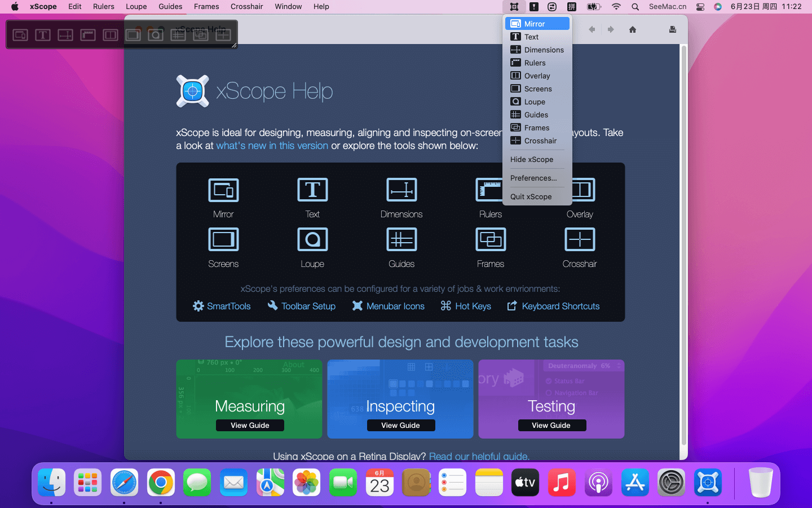Screen dimensions: 812x508
Task: Open the large Rulers icon on help page
Action: coord(489,190)
